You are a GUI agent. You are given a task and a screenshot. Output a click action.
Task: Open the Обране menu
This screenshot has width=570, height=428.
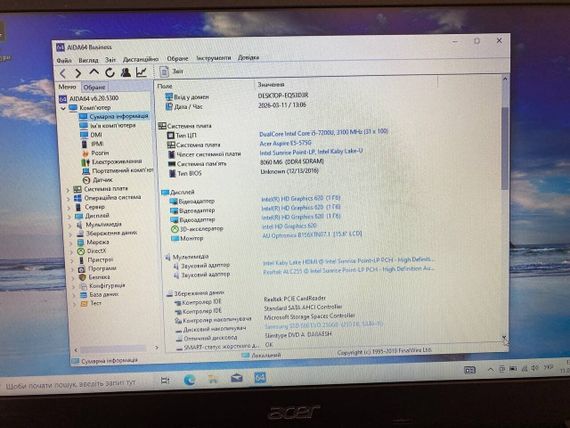[177, 58]
